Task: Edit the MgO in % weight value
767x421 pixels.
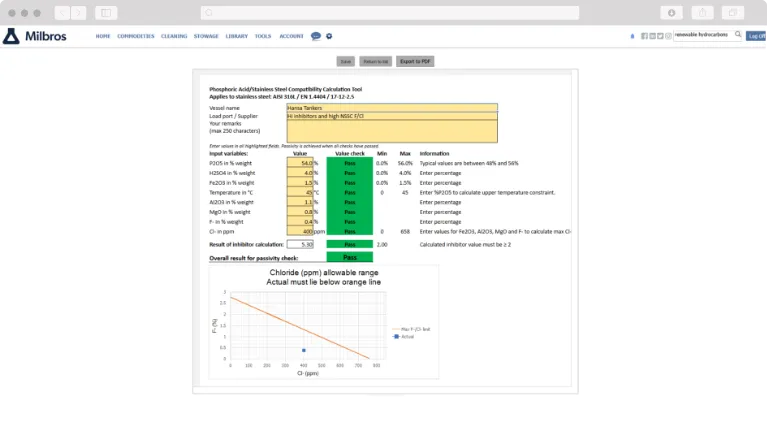Action: pyautogui.click(x=300, y=212)
